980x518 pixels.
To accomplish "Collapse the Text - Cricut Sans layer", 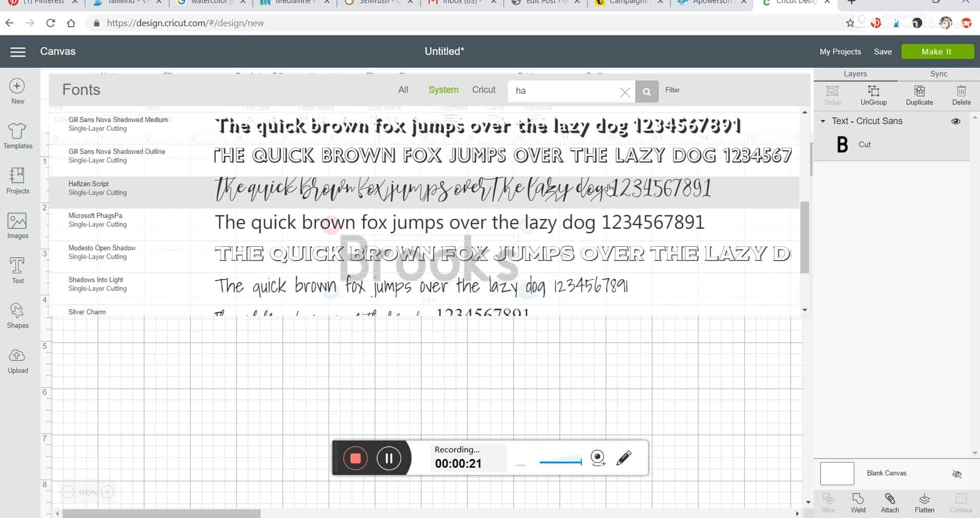I will (x=822, y=122).
